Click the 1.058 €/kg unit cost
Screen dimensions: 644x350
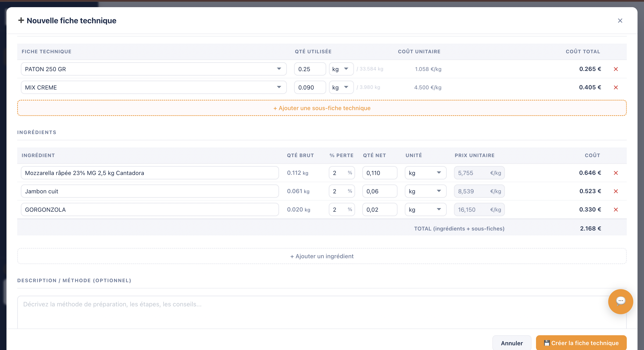(x=428, y=69)
